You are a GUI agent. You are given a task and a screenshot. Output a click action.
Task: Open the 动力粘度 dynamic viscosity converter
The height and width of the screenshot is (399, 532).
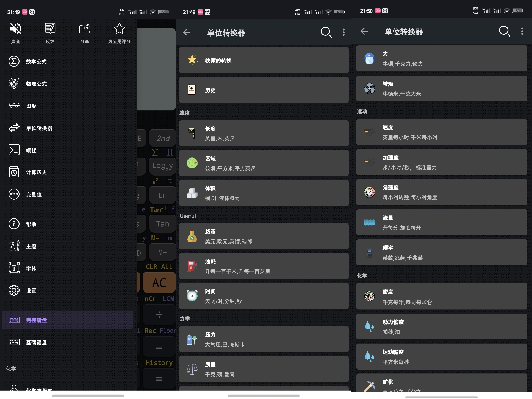442,326
